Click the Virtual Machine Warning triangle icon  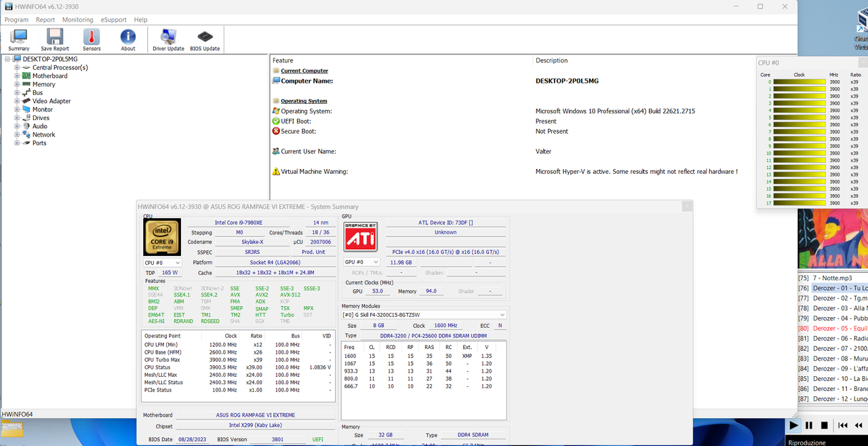276,171
